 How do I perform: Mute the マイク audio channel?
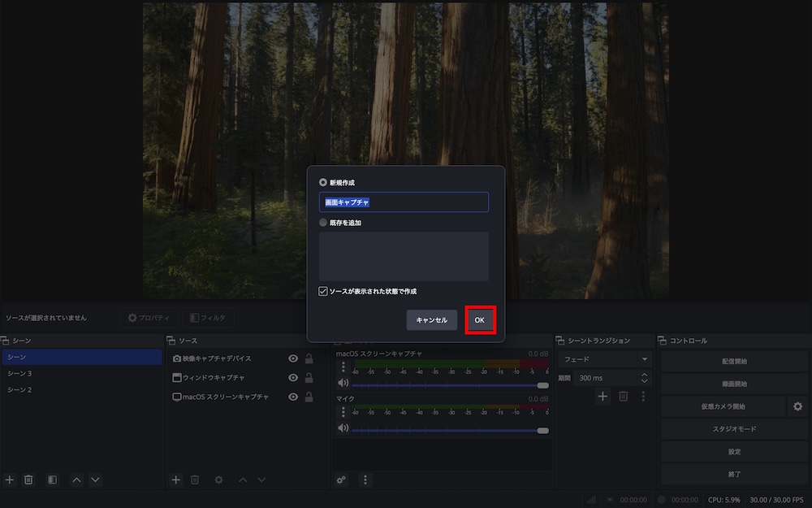[343, 428]
